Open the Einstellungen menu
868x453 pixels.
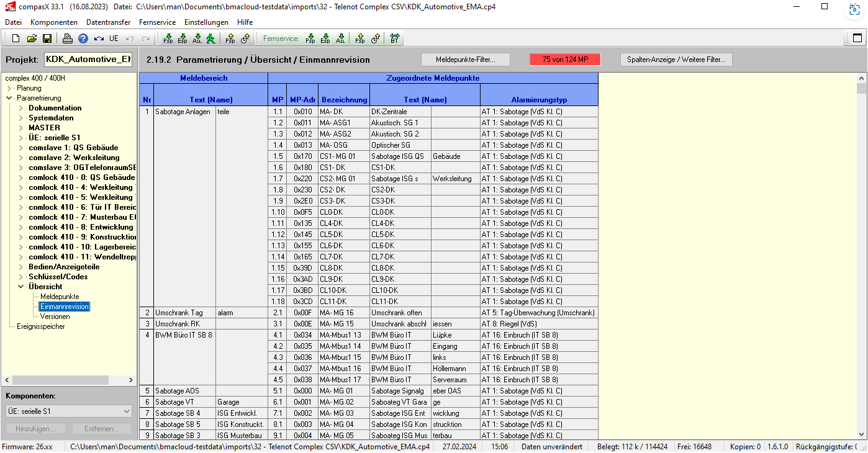click(206, 22)
